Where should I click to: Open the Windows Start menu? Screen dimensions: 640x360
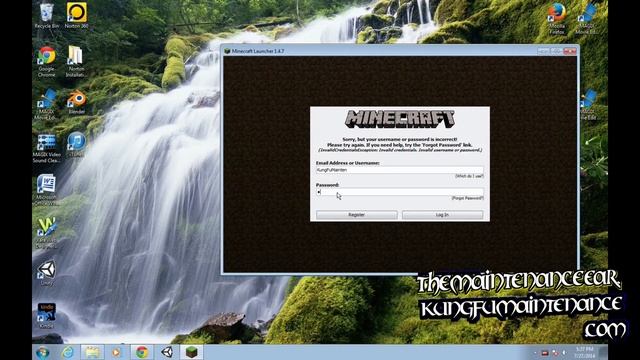(42, 352)
